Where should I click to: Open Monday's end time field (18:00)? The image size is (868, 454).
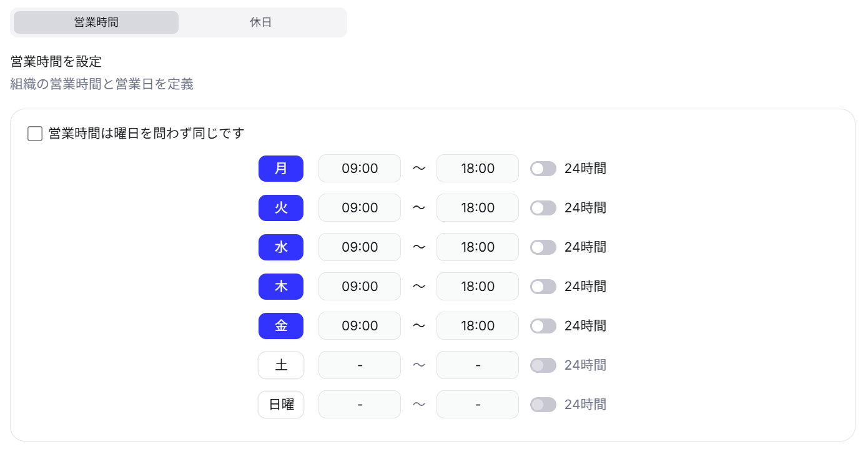(477, 168)
